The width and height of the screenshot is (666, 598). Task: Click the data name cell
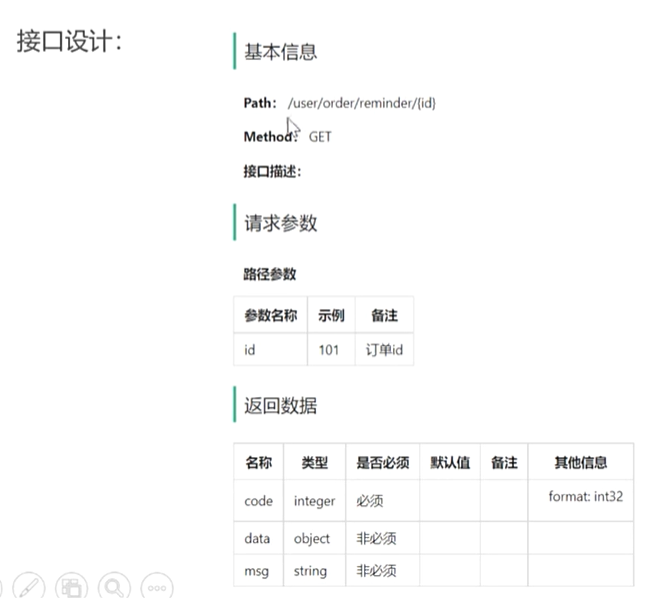pos(257,539)
